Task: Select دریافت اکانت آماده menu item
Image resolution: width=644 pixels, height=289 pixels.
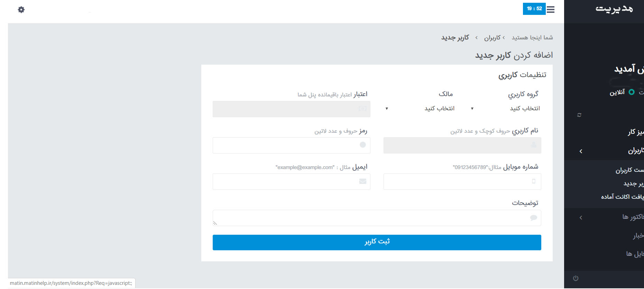Action: click(623, 197)
